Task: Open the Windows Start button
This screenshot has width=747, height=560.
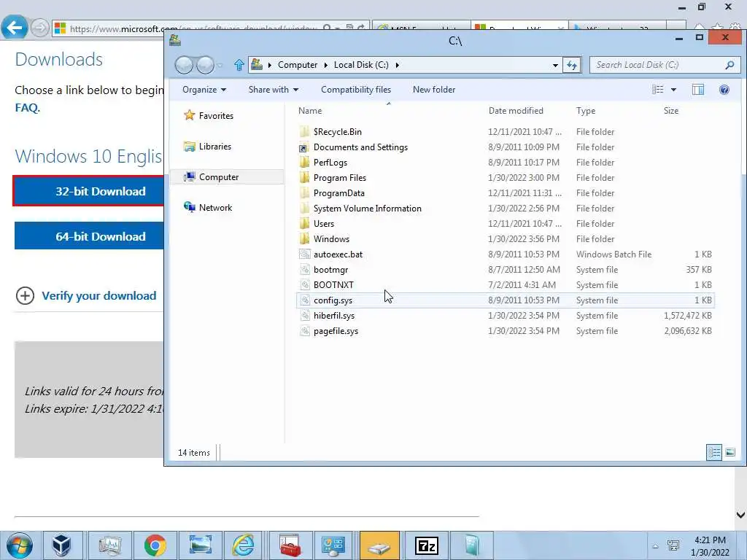Action: click(x=20, y=545)
